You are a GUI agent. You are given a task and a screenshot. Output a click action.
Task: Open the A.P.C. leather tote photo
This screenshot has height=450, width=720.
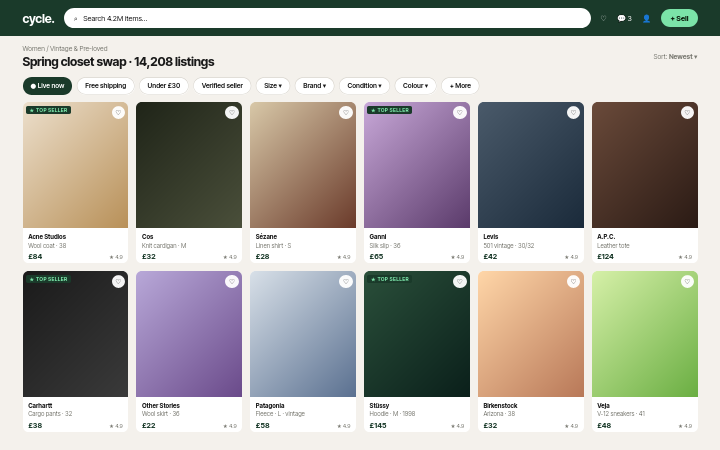click(x=645, y=165)
